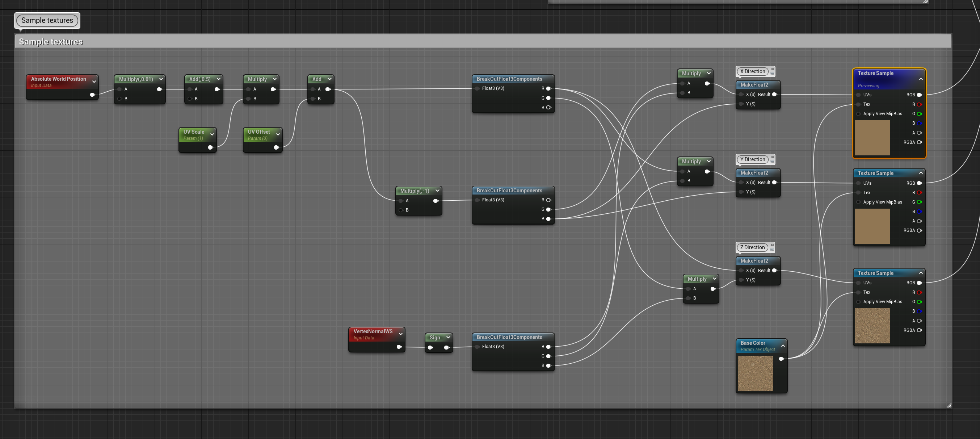Collapse the top Texture Sample node via chevron
The width and height of the screenshot is (980, 439).
point(921,79)
